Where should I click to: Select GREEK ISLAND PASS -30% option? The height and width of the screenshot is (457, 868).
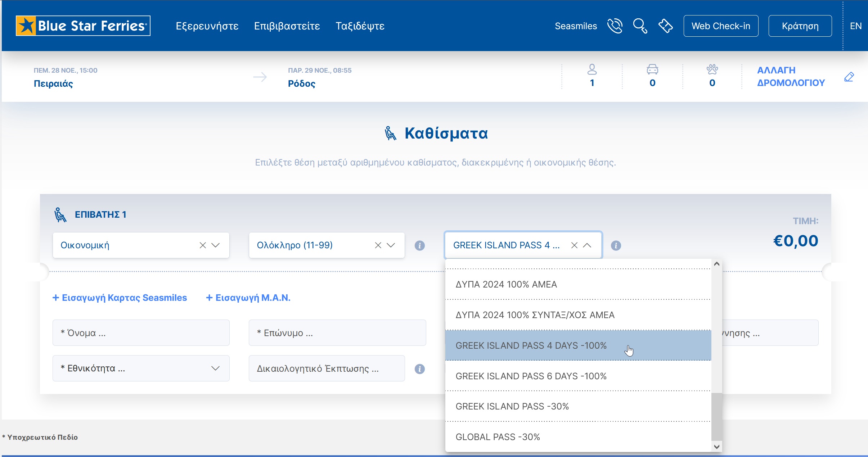pyautogui.click(x=578, y=406)
